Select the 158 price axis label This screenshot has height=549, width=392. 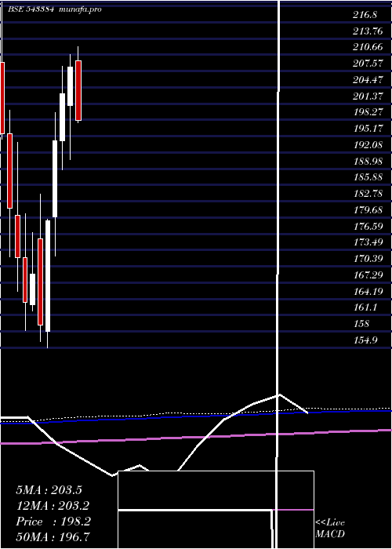pos(361,323)
